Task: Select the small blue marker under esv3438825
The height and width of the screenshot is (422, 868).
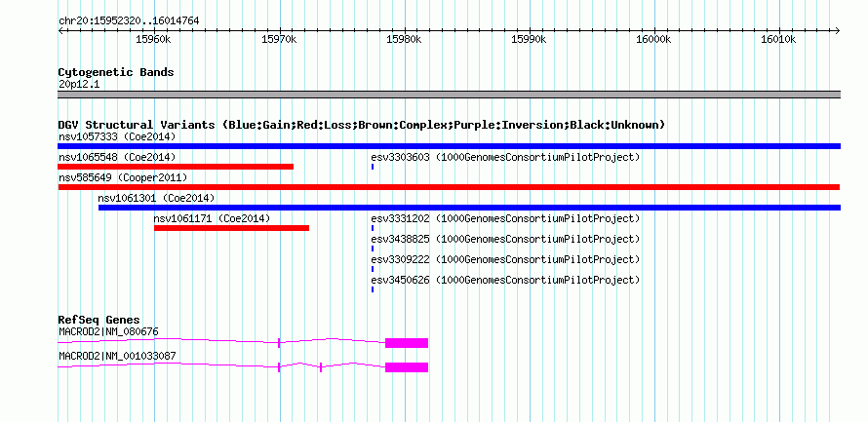Action: tap(373, 249)
